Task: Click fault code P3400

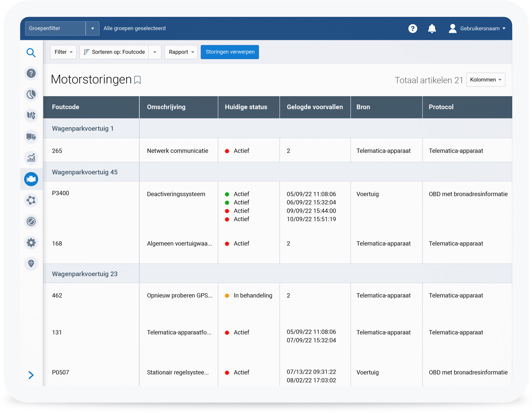Action: point(60,193)
